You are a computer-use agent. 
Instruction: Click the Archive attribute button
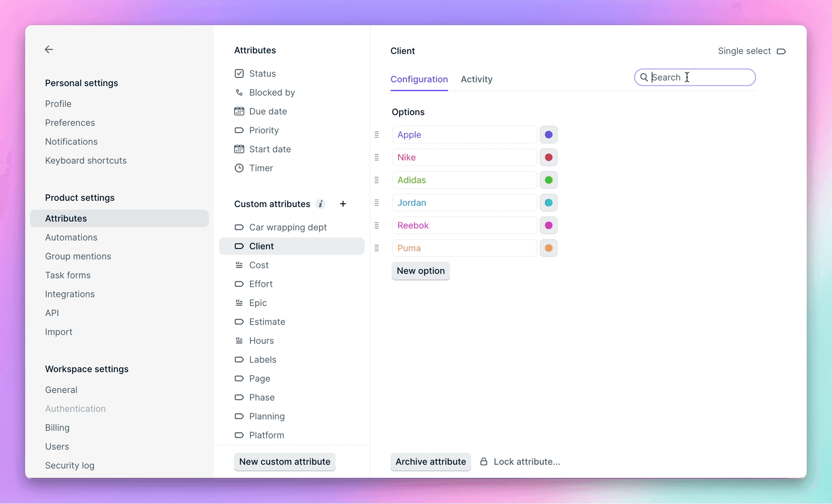pyautogui.click(x=431, y=462)
